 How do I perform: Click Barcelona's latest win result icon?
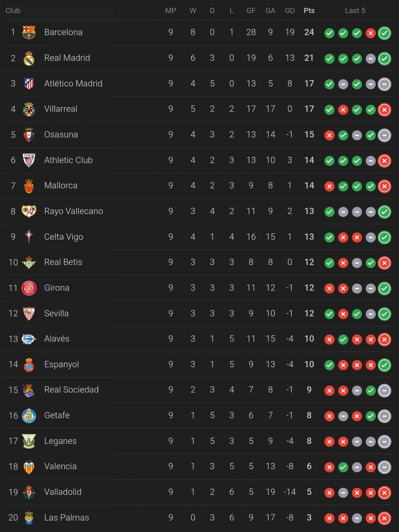[x=384, y=33]
